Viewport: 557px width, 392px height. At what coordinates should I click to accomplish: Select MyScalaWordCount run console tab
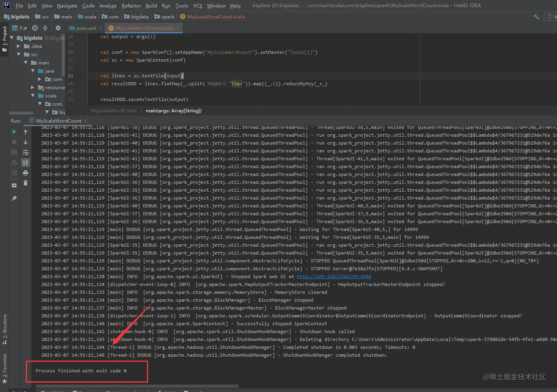(59, 121)
